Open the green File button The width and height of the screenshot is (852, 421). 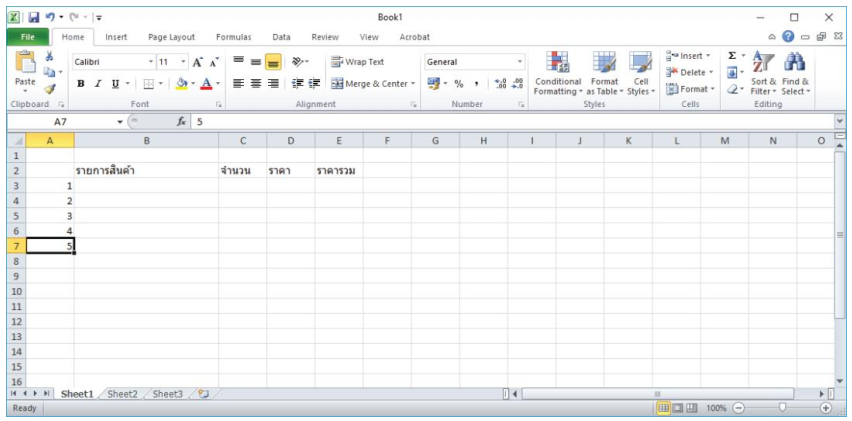[x=27, y=37]
